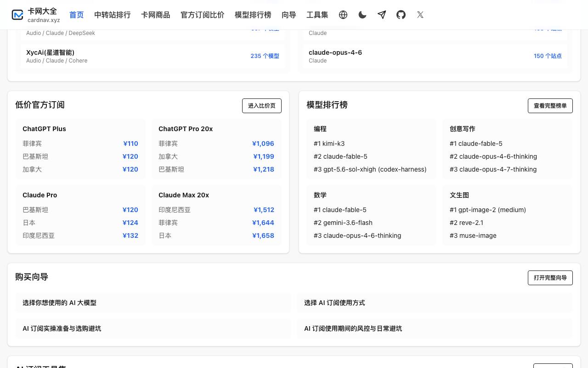
Task: Click the ¥1,644 Claude Max price
Action: (263, 223)
